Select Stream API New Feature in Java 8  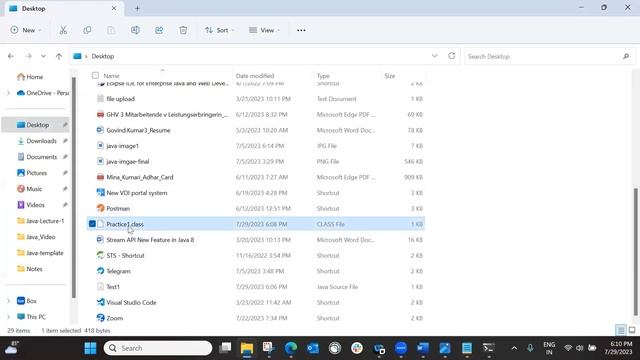[256, 240]
